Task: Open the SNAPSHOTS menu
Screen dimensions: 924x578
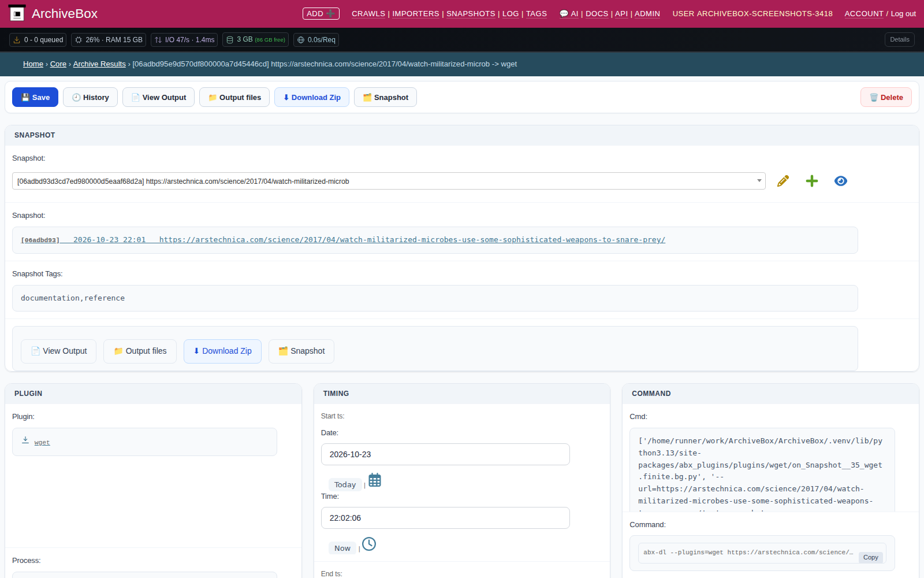Action: (471, 14)
